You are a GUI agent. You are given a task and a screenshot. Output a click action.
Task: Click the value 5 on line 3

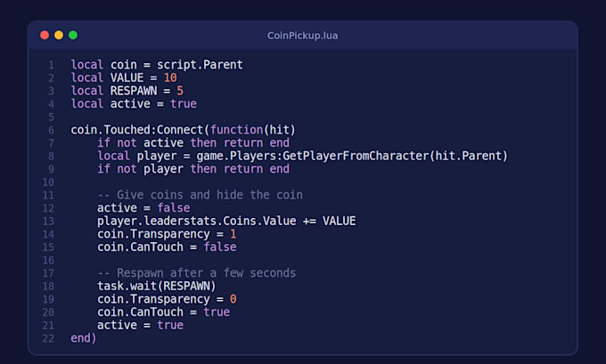coord(180,91)
